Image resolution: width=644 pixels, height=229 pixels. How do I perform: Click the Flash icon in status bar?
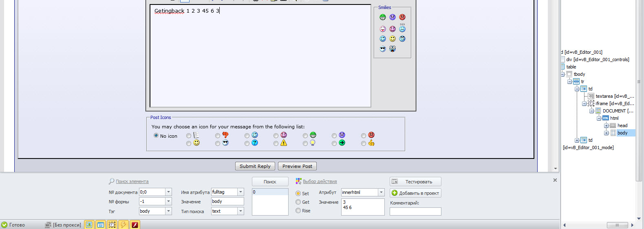(x=135, y=225)
